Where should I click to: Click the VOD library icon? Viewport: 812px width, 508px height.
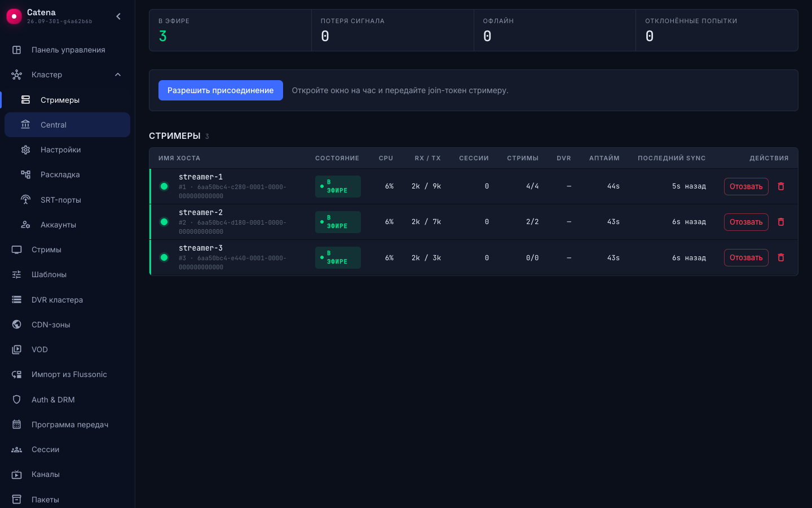click(x=17, y=349)
